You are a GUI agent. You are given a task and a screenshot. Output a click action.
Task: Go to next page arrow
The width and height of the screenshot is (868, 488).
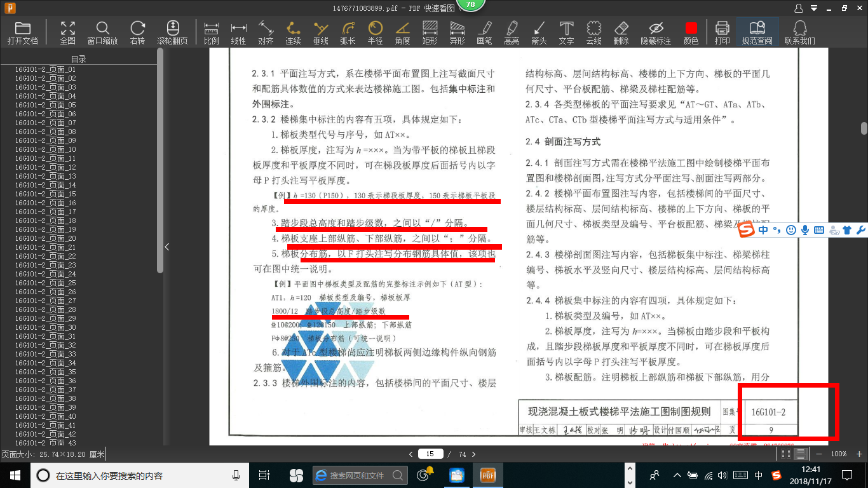pyautogui.click(x=473, y=454)
